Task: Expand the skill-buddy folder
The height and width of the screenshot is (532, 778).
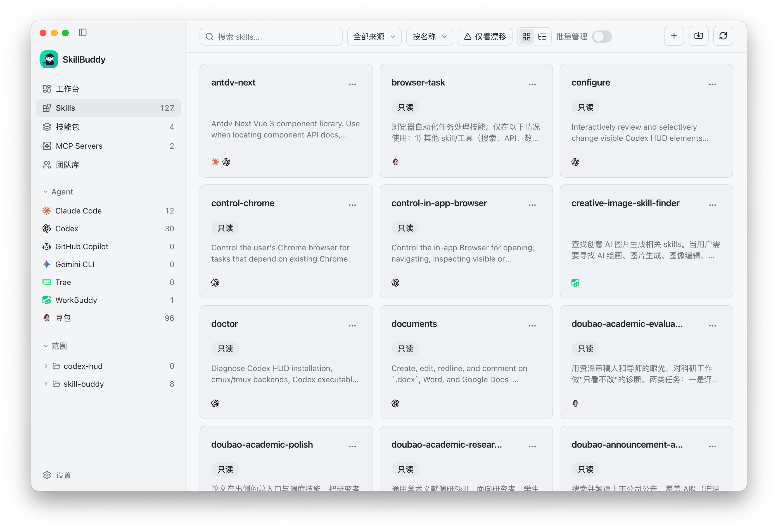Action: tap(46, 384)
